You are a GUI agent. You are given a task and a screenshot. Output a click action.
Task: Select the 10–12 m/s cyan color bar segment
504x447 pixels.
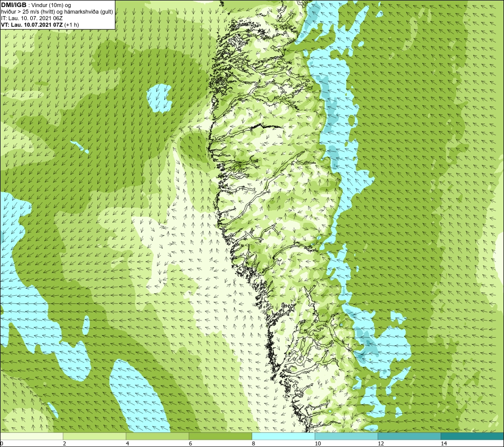(347, 436)
